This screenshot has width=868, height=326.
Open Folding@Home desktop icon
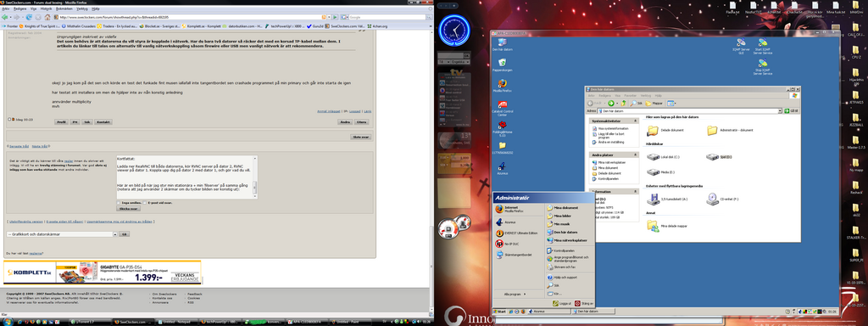(502, 128)
